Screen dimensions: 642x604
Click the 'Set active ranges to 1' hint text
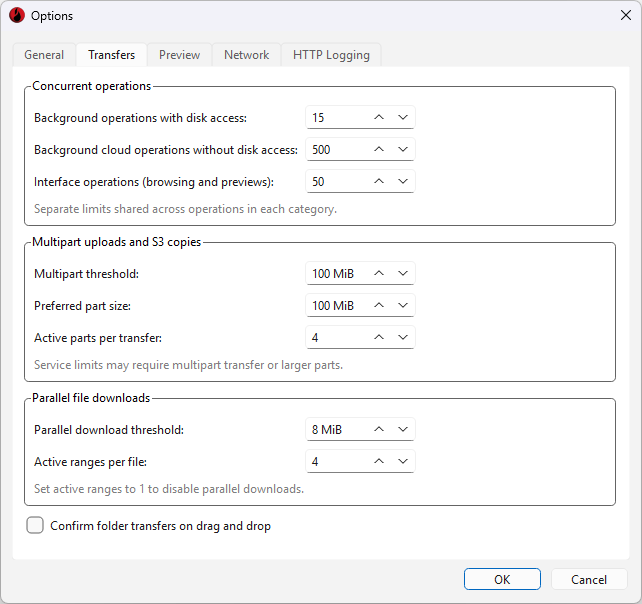[x=169, y=489]
